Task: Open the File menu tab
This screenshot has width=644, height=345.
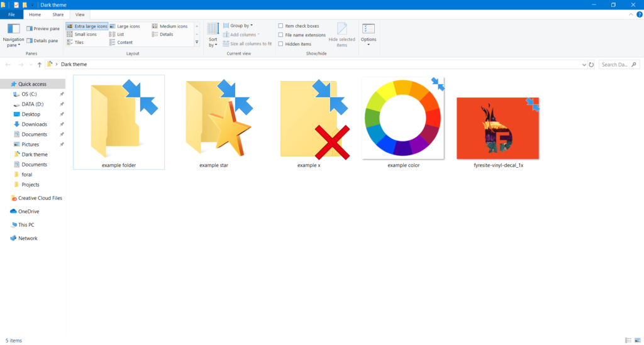Action: (x=11, y=14)
